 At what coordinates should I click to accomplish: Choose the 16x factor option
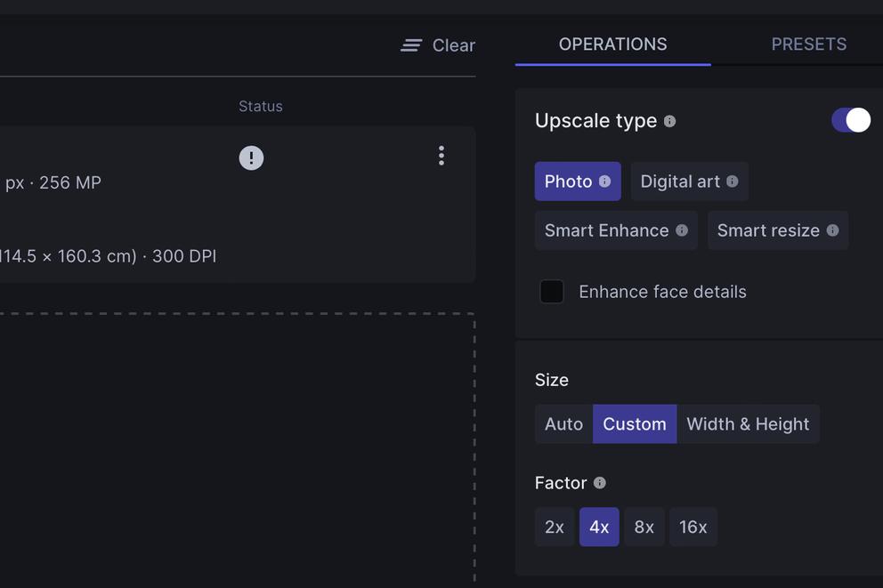pyautogui.click(x=693, y=528)
